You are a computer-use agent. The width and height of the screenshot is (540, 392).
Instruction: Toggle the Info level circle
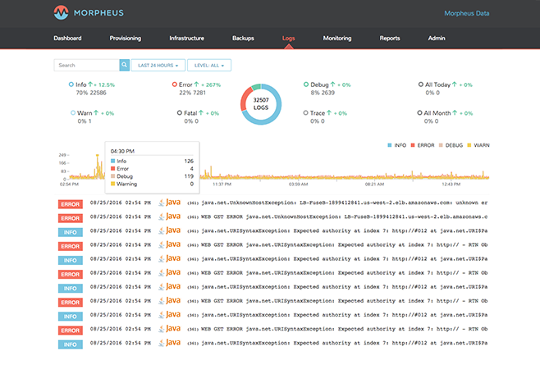pos(71,84)
